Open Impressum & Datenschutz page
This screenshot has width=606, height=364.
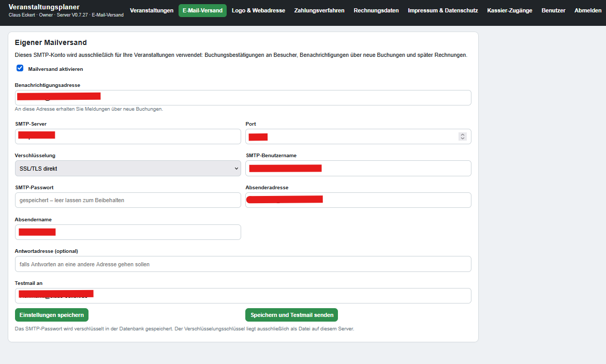pos(443,10)
